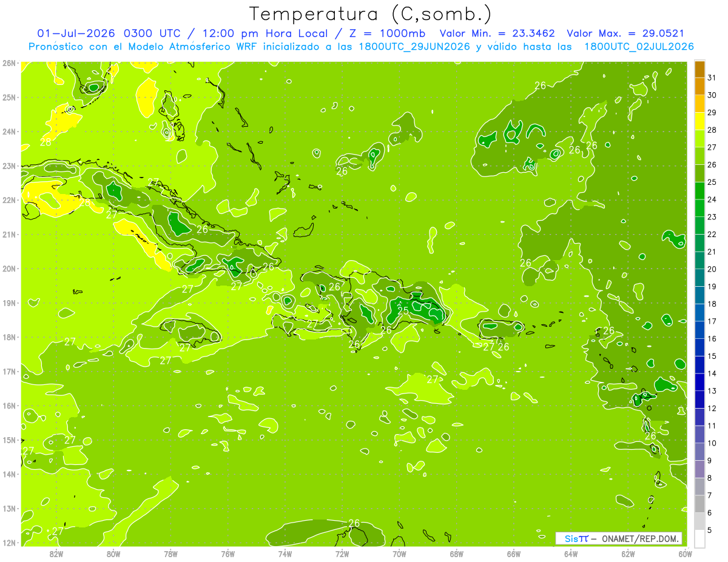The width and height of the screenshot is (728, 562).
Task: Click the "SisPI – ONAMET/REP.DOM." credit box
Action: (619, 538)
